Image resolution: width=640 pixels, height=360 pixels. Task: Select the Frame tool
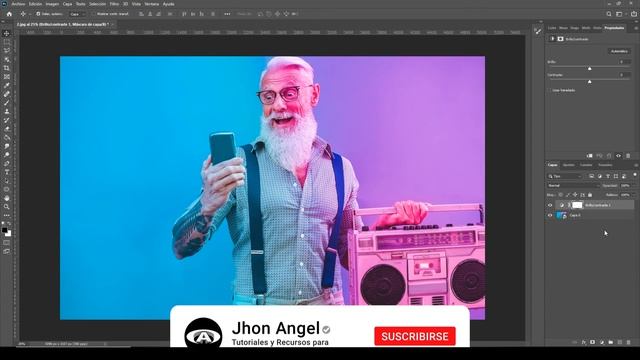pos(6,77)
